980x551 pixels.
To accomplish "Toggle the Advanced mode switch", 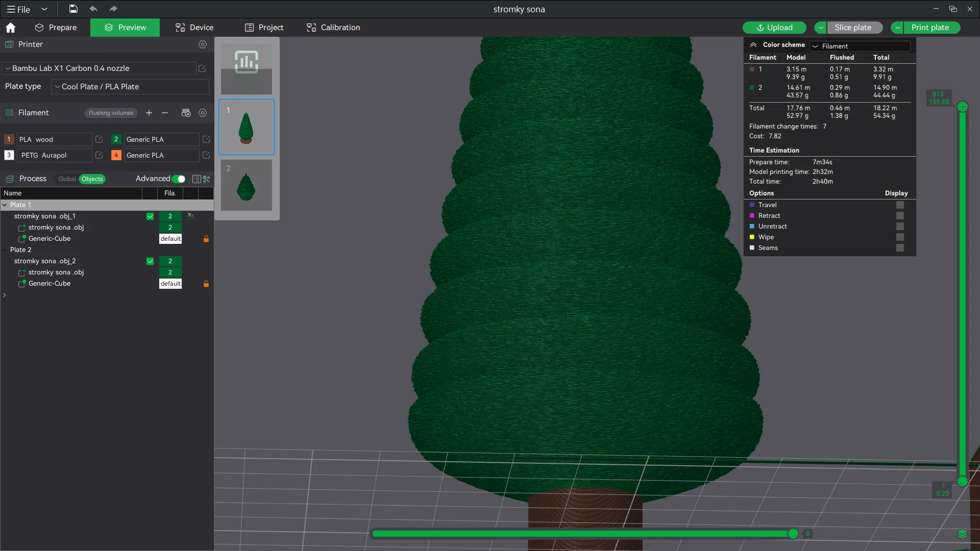I will 179,179.
